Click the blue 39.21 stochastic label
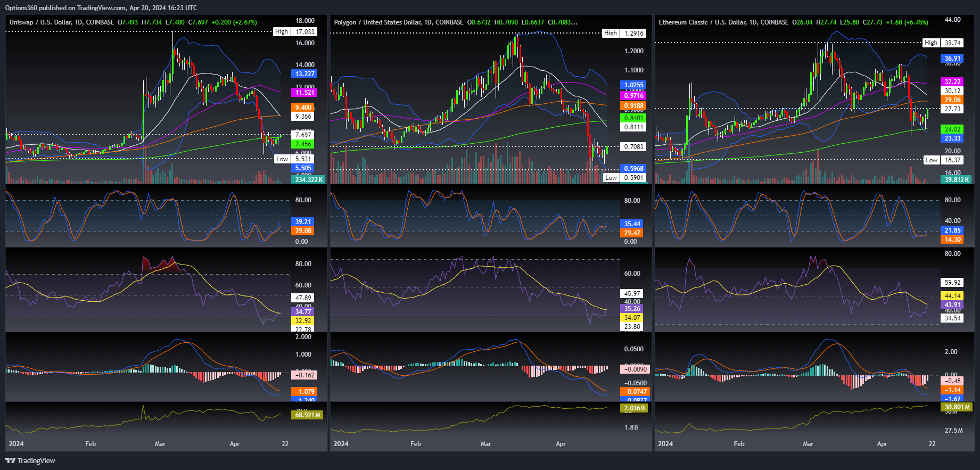 tap(303, 222)
